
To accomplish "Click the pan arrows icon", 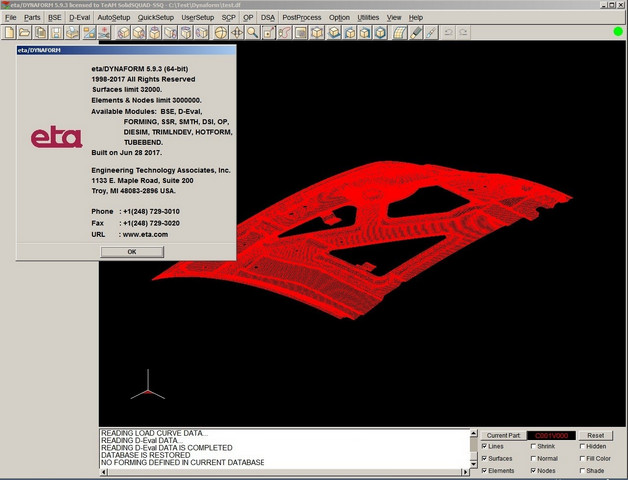I will [236, 33].
